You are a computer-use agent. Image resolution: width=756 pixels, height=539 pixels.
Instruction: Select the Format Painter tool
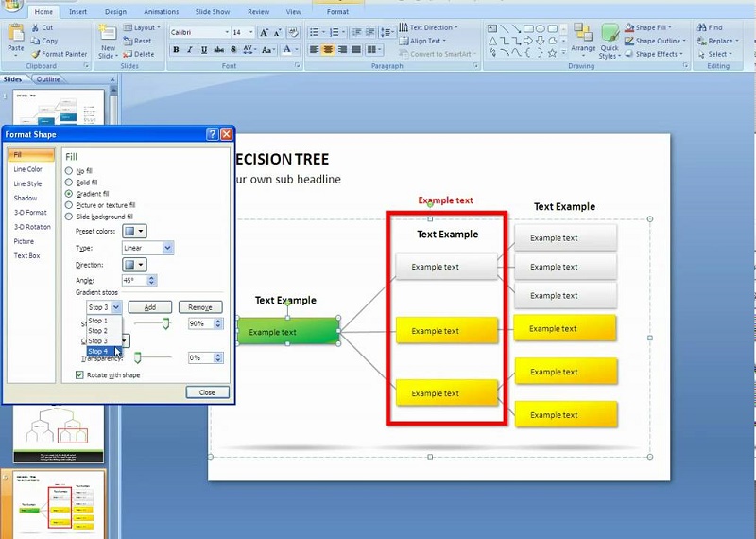coord(60,54)
